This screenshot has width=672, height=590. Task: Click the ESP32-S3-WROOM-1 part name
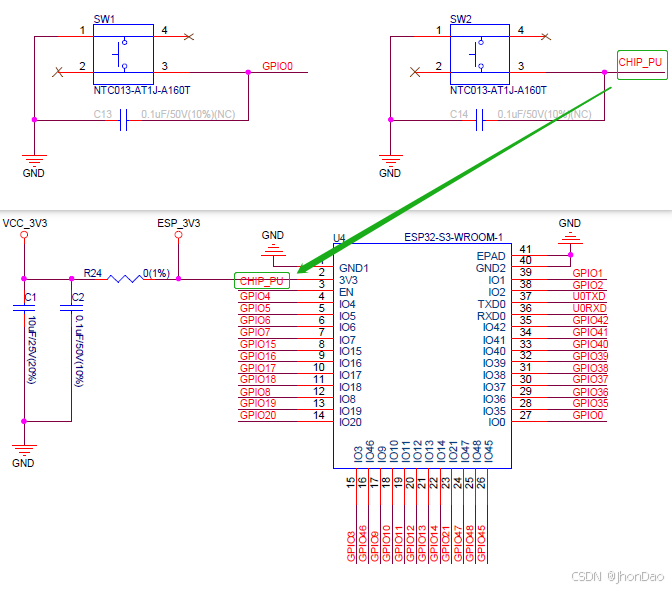(x=453, y=237)
